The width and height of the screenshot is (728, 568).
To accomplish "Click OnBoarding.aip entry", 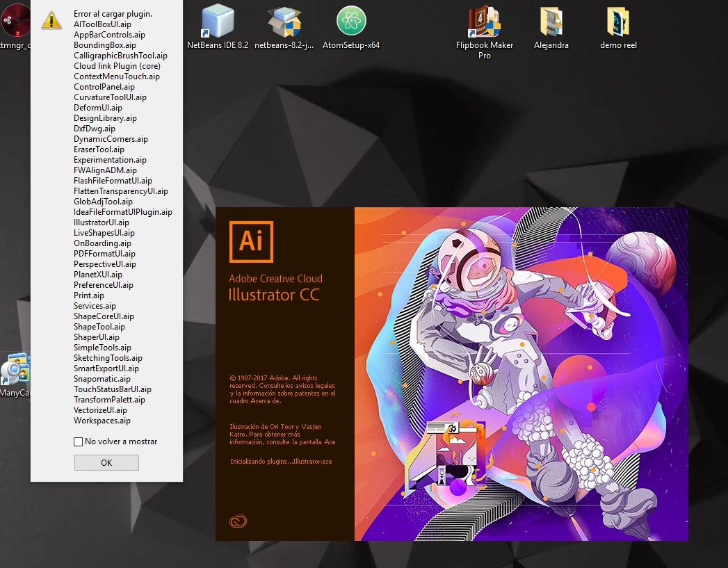I will click(x=102, y=243).
